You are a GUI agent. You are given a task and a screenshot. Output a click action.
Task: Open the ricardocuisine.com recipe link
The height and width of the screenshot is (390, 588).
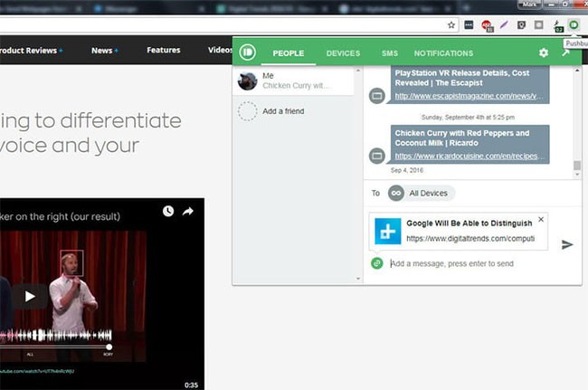tap(470, 157)
